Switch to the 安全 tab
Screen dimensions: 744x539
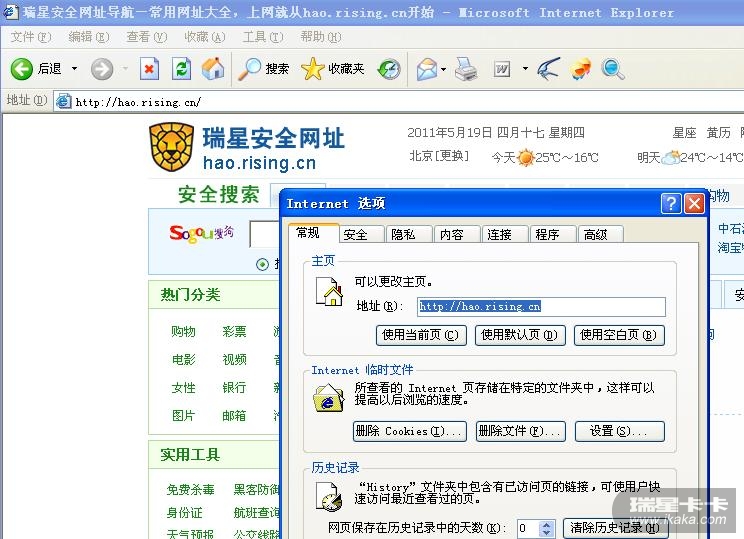[361, 234]
